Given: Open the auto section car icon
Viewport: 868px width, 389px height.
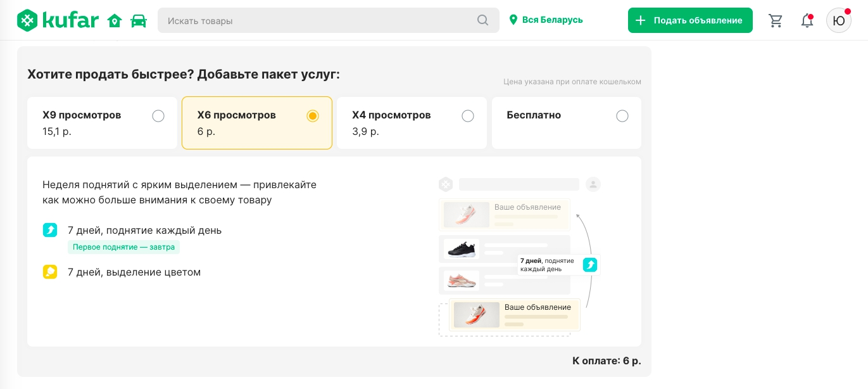Looking at the screenshot, I should tap(138, 21).
